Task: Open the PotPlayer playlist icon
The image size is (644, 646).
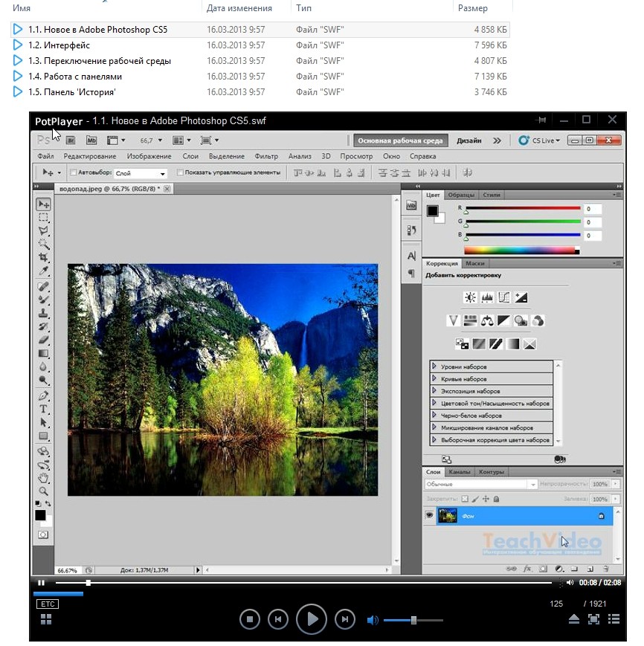Action: [x=614, y=619]
